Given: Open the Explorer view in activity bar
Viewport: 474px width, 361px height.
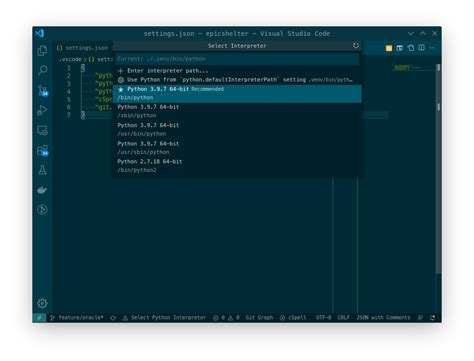Looking at the screenshot, I should (x=42, y=51).
